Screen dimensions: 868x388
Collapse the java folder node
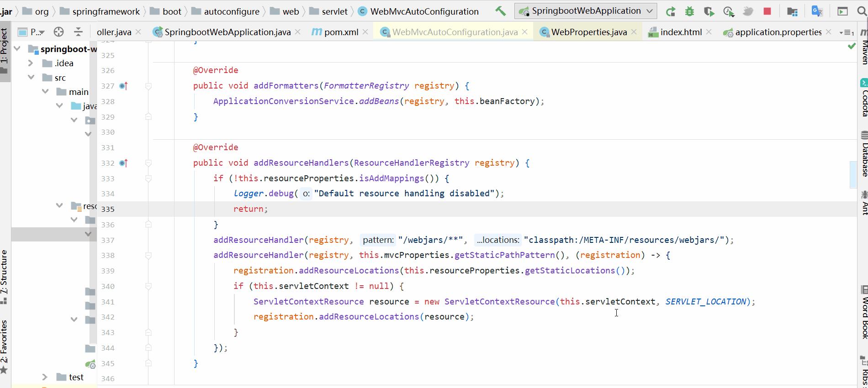pos(59,106)
